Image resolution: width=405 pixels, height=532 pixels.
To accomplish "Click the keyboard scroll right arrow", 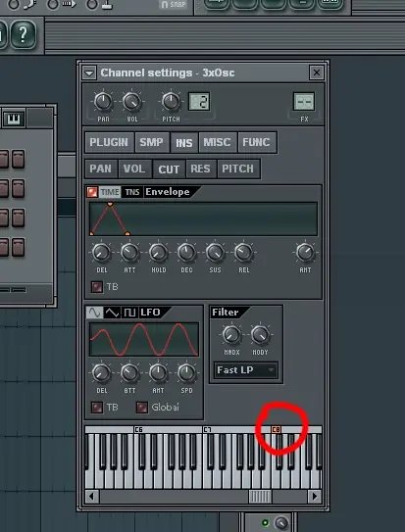I will point(315,497).
